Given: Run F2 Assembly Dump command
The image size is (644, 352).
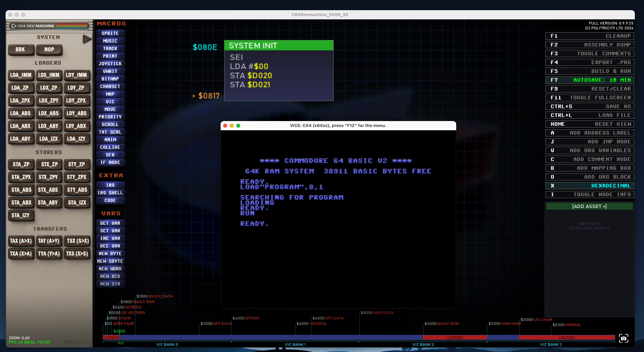Looking at the screenshot, I should (590, 45).
